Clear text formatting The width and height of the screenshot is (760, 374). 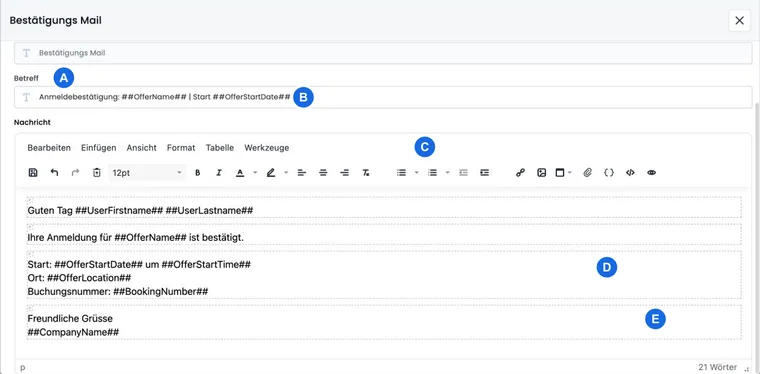(x=366, y=172)
